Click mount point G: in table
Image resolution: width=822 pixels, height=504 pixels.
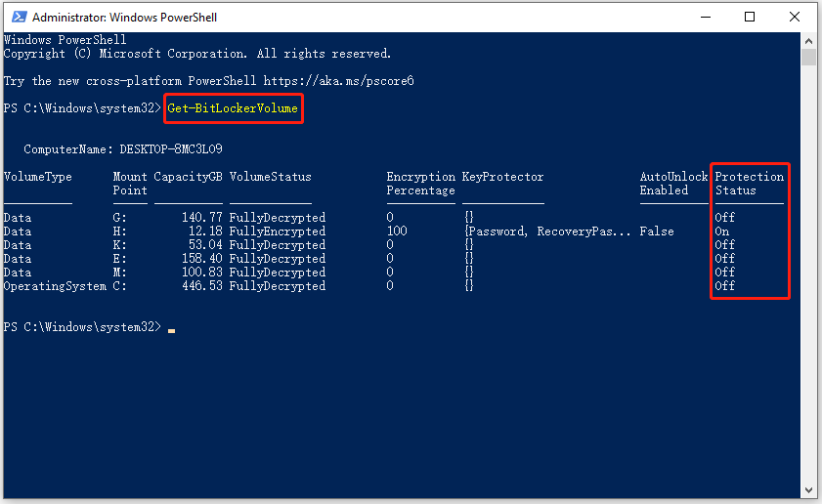pos(119,218)
